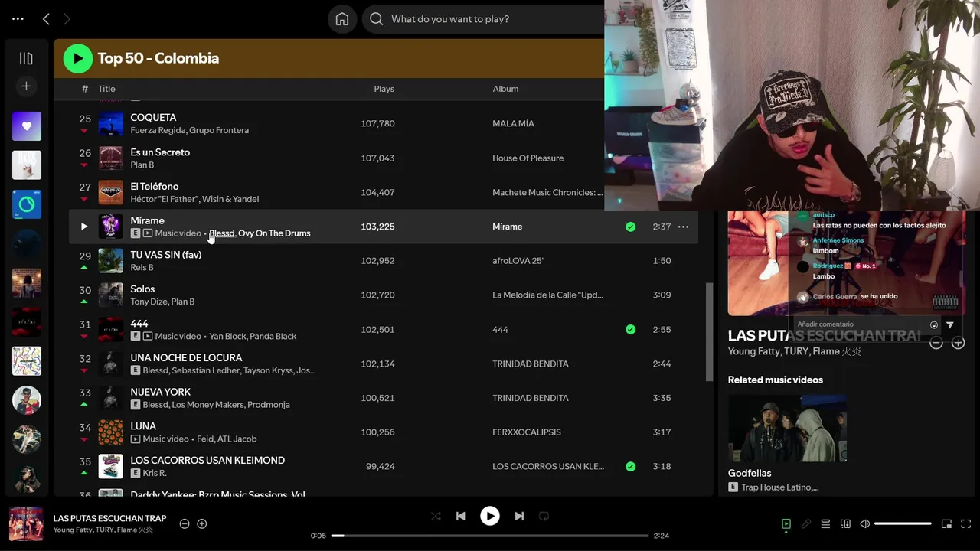Viewport: 980px width, 551px height.
Task: Go back with the left arrow
Action: pyautogui.click(x=46, y=19)
